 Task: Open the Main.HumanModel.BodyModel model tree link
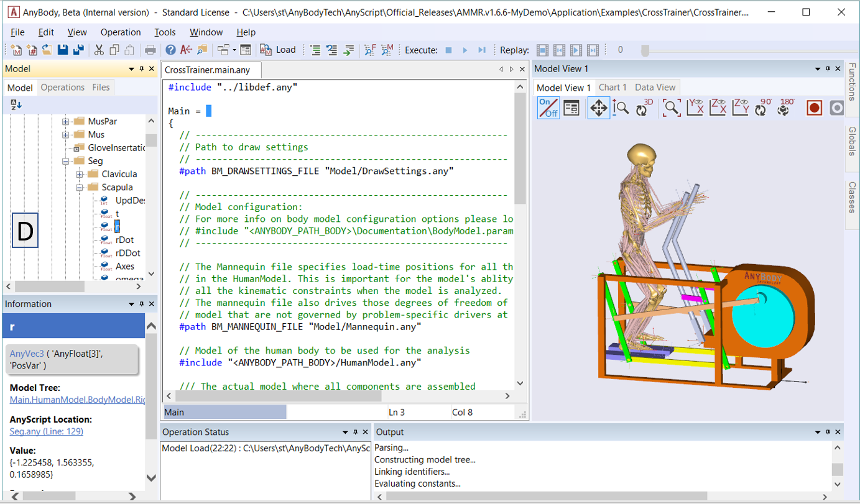(x=77, y=400)
